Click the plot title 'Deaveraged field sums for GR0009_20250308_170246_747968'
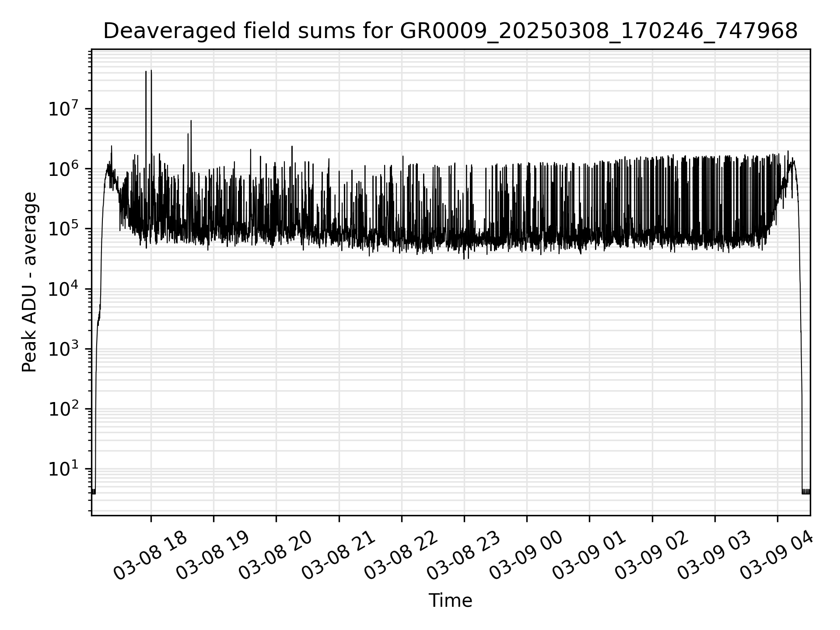The image size is (840, 630). pos(451,31)
